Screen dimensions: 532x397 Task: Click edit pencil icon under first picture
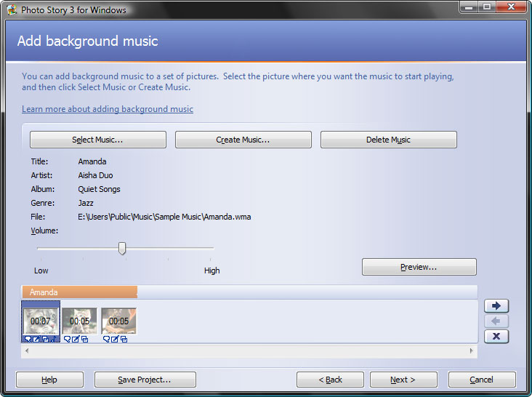coord(36,339)
